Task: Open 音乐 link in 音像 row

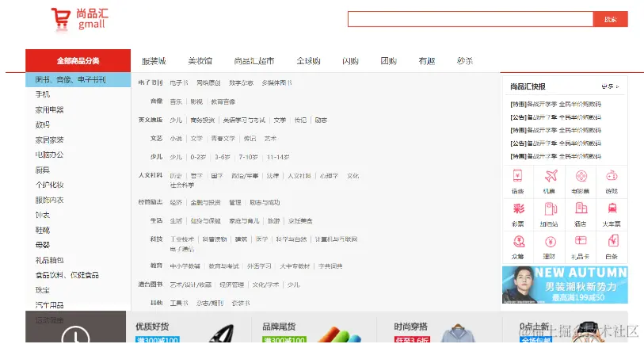Action: pos(176,101)
